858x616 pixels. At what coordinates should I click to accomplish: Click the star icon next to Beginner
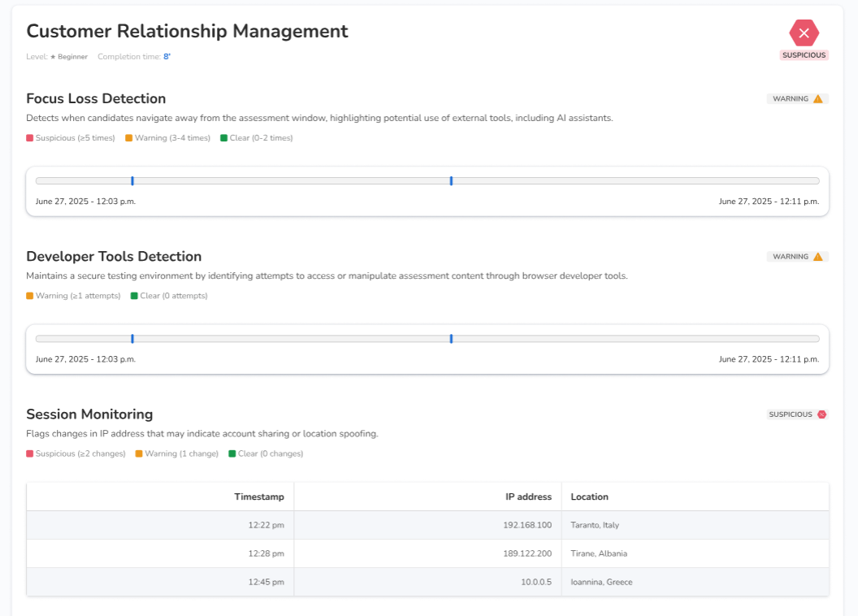(x=53, y=57)
